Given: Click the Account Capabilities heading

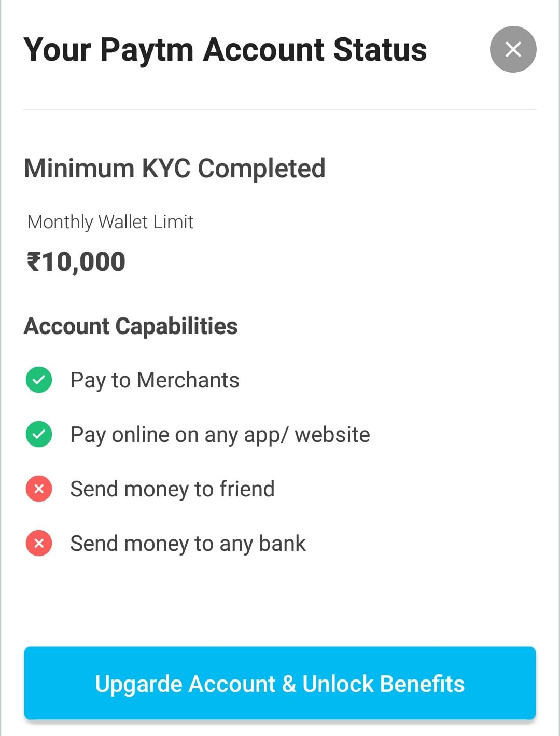Looking at the screenshot, I should (131, 326).
